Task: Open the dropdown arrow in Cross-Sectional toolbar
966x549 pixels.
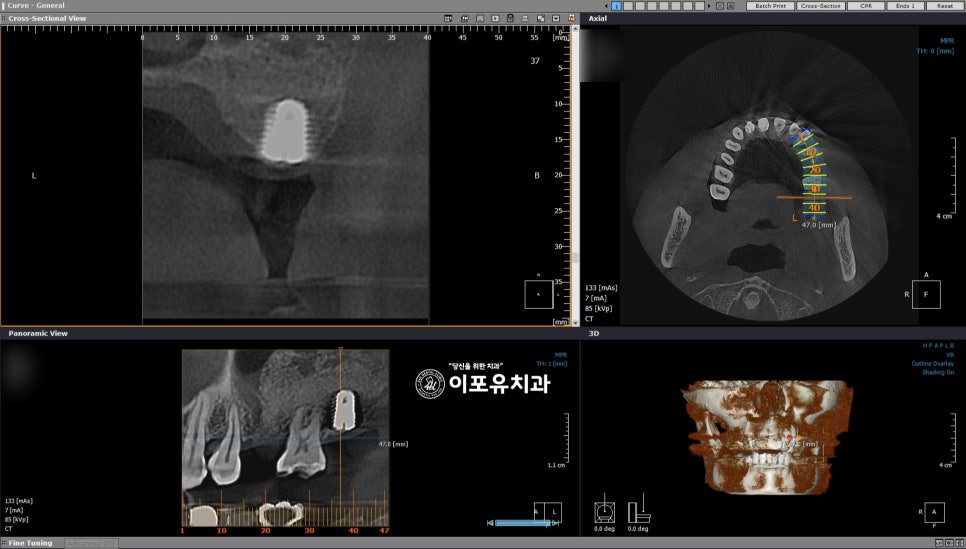Action: [x=556, y=18]
